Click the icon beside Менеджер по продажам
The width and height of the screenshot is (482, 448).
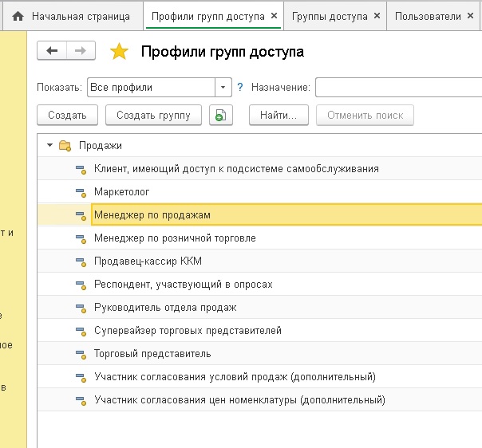81,215
